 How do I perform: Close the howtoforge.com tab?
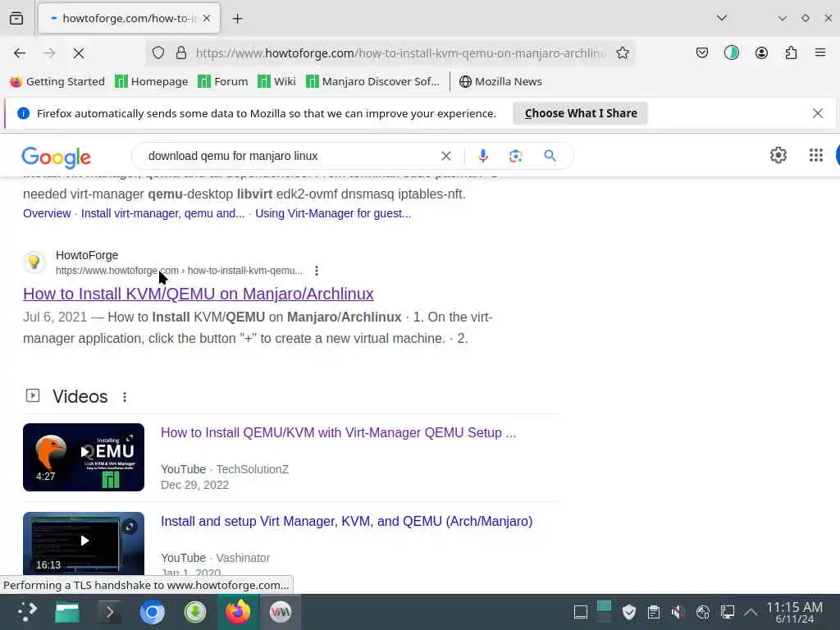click(x=207, y=18)
